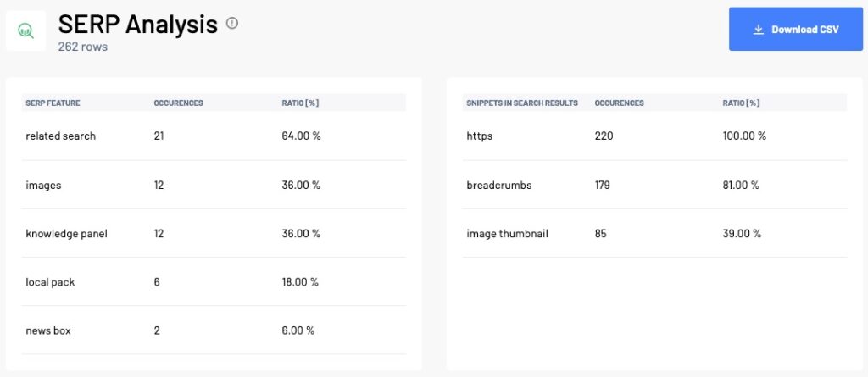Select the local pack row

coord(214,282)
